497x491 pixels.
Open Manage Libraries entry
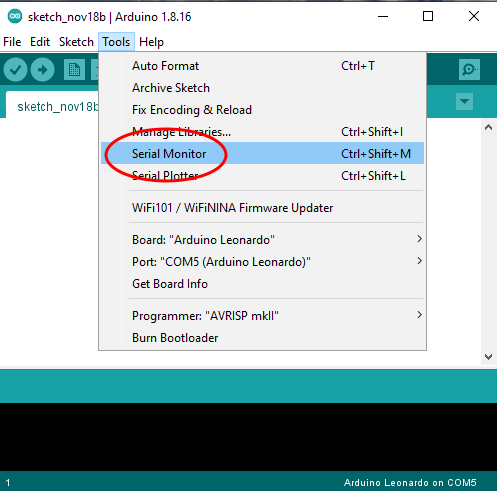coord(262,132)
